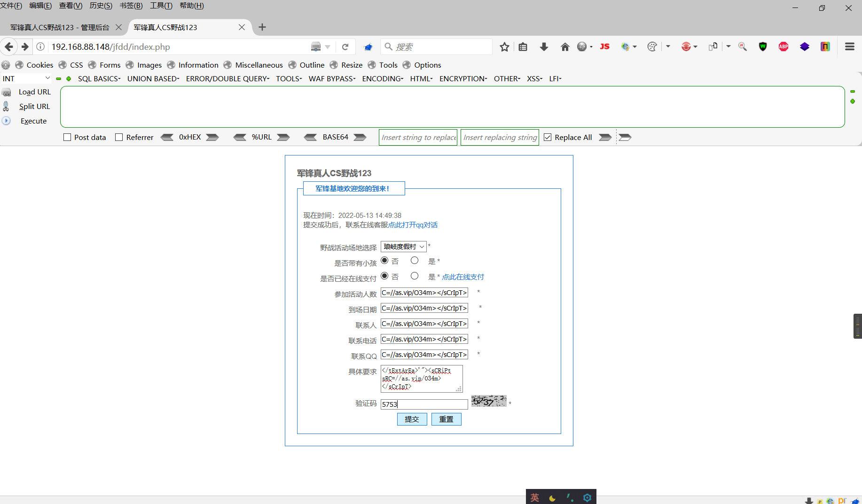Focus the 验证码 captcha input field
Viewport: 862px width, 504px height.
424,404
